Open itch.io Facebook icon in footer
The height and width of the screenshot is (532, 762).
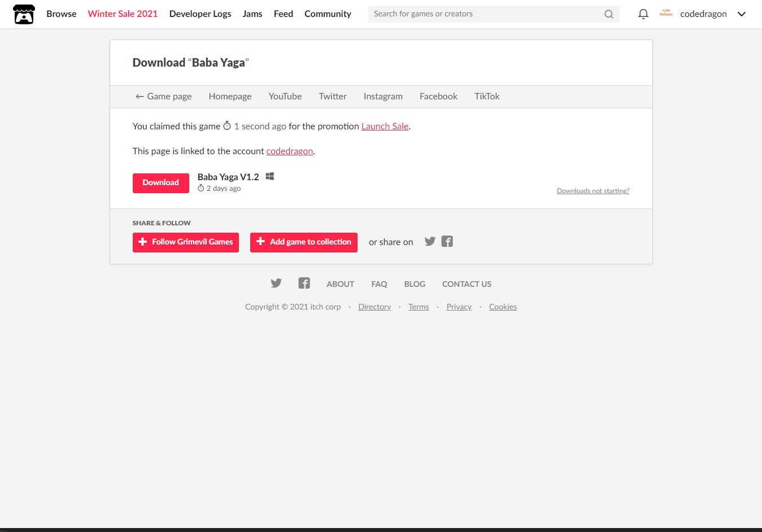coord(304,283)
